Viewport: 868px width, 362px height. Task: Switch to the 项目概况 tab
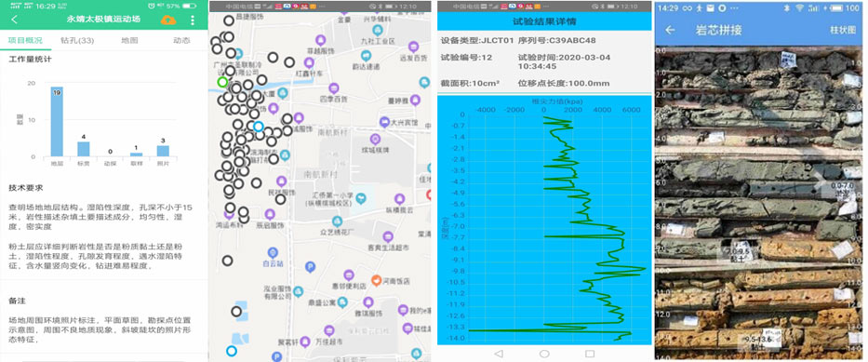[25, 40]
